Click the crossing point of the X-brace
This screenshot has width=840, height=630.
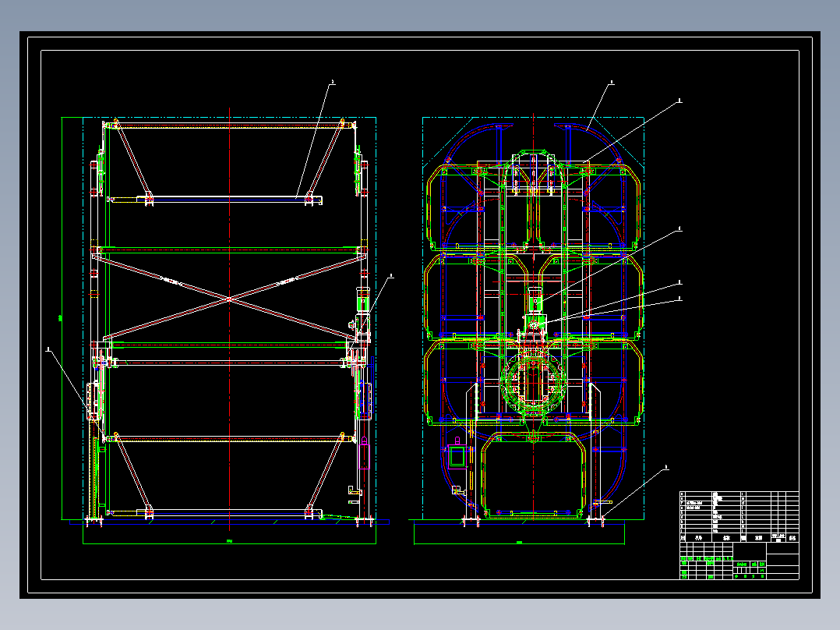click(x=230, y=299)
